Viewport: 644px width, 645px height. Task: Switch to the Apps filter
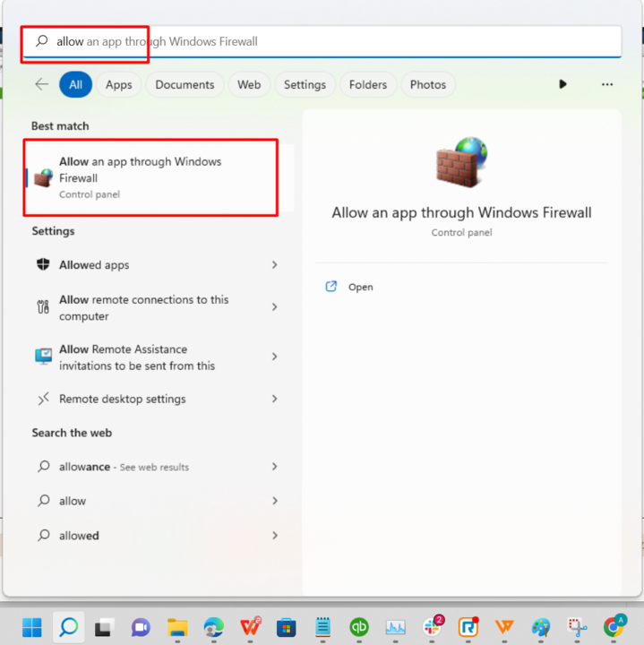(119, 85)
